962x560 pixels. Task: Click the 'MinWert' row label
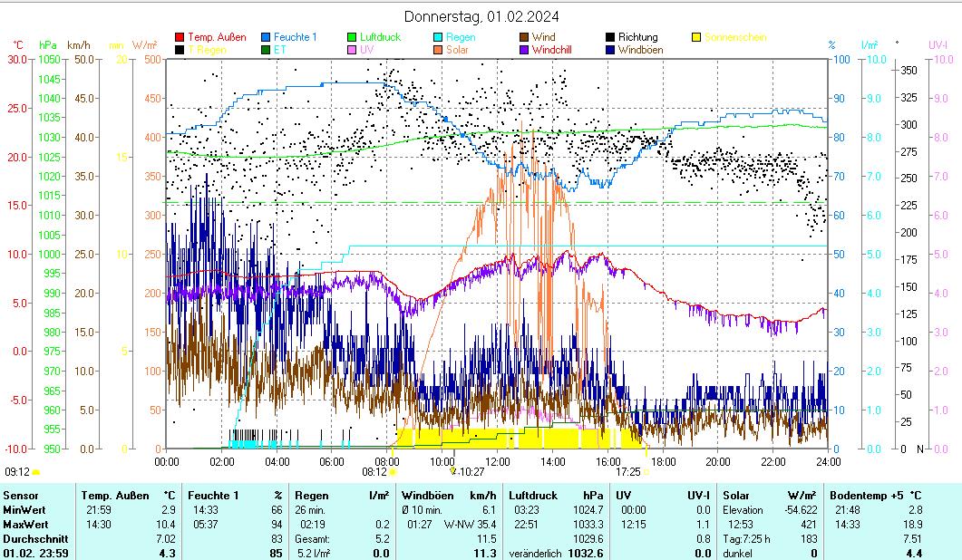click(x=24, y=509)
